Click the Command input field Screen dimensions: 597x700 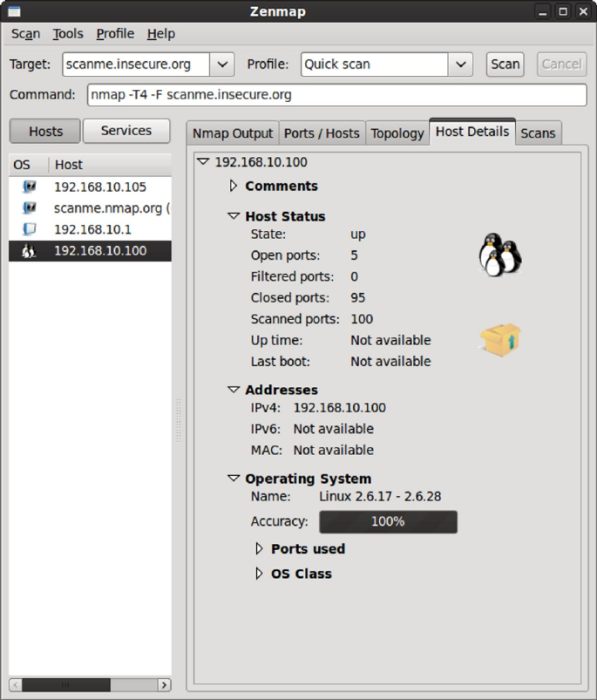(x=337, y=95)
